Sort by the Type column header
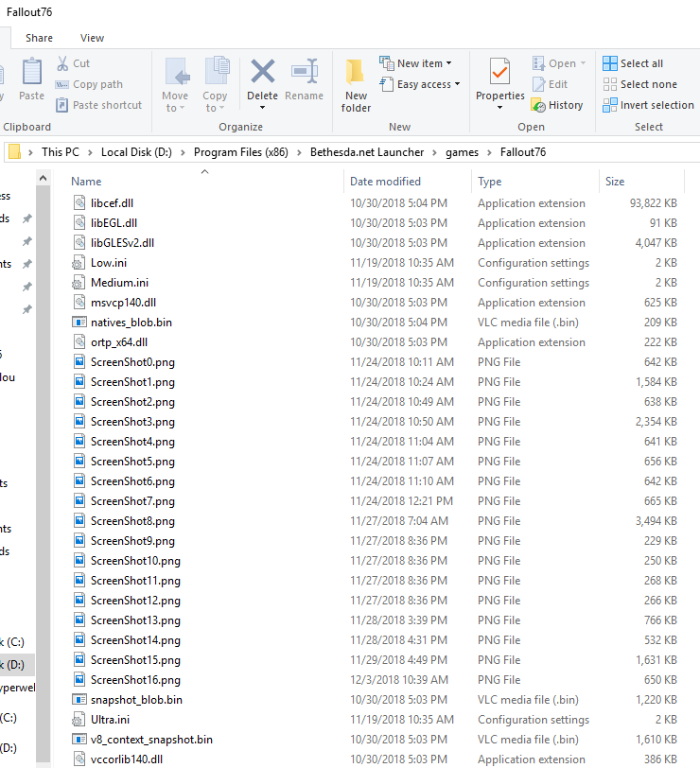This screenshot has height=768, width=700. pyautogui.click(x=534, y=181)
